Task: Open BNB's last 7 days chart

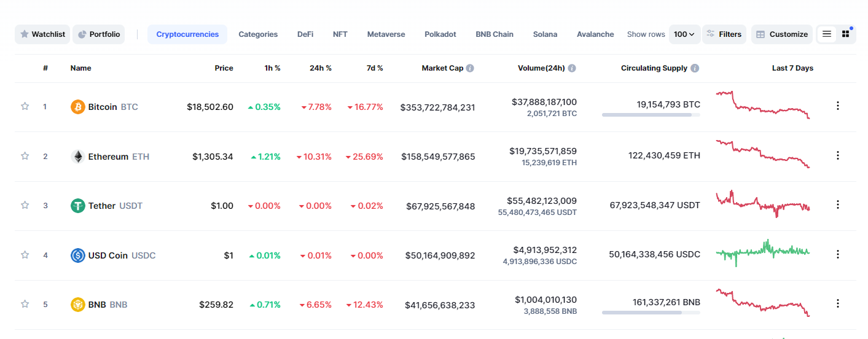Action: tap(763, 302)
